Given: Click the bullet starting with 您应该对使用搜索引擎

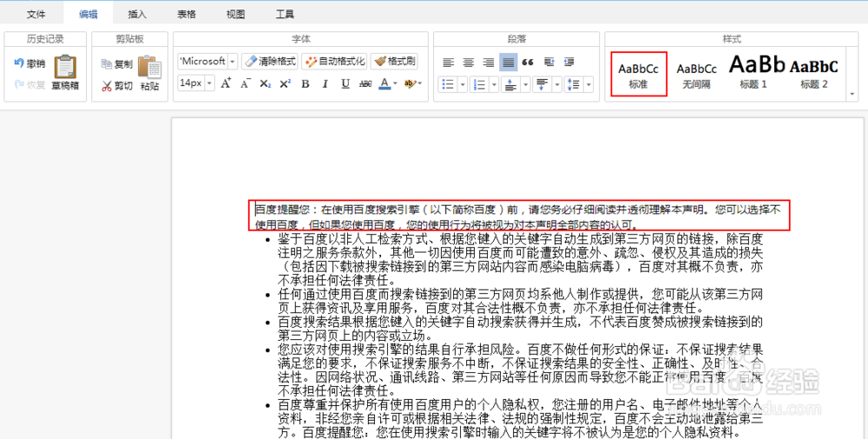Looking at the screenshot, I should tap(520, 370).
